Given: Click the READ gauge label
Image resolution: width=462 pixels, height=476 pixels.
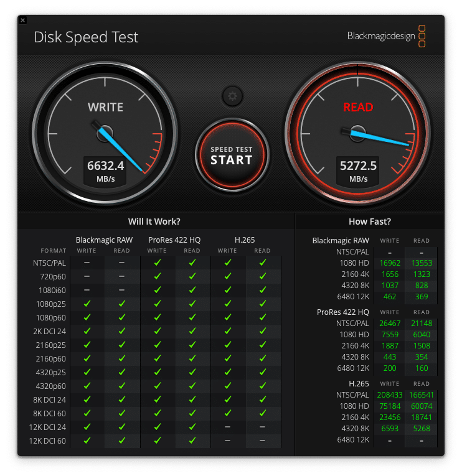Looking at the screenshot, I should pos(358,107).
